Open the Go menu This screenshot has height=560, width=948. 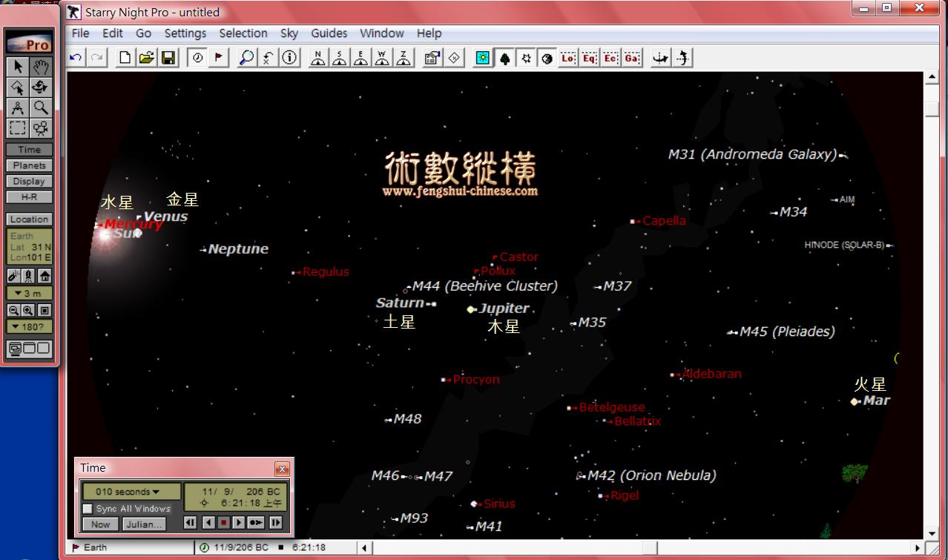pos(144,33)
